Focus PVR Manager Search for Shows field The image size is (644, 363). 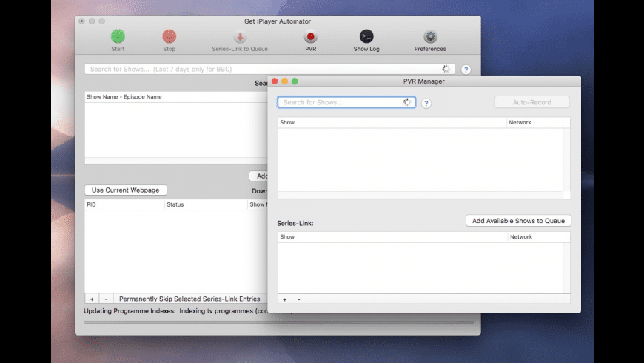346,102
